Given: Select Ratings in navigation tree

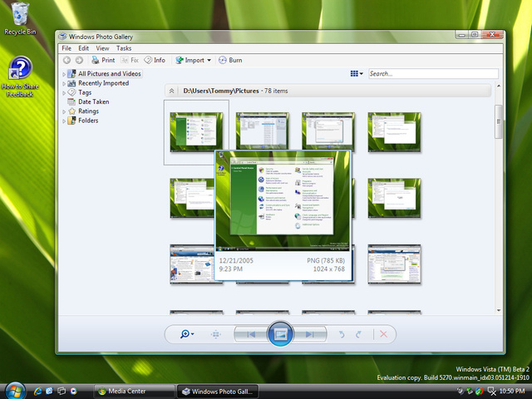Looking at the screenshot, I should [x=83, y=111].
